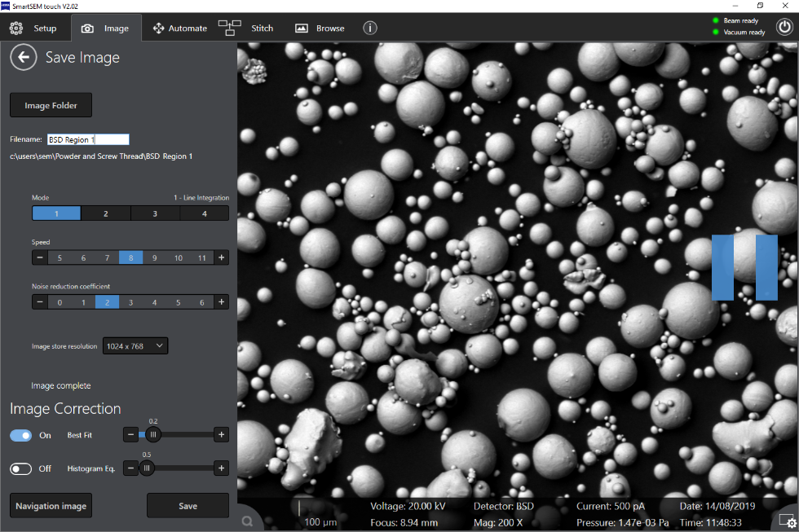Image resolution: width=799 pixels, height=532 pixels.
Task: Go back using the circular arrow icon
Action: pos(24,57)
